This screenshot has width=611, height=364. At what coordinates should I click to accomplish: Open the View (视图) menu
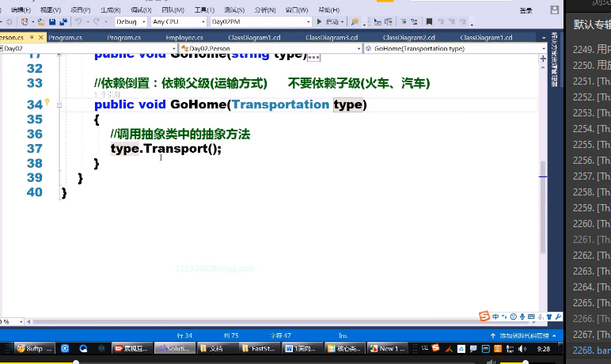(51, 9)
